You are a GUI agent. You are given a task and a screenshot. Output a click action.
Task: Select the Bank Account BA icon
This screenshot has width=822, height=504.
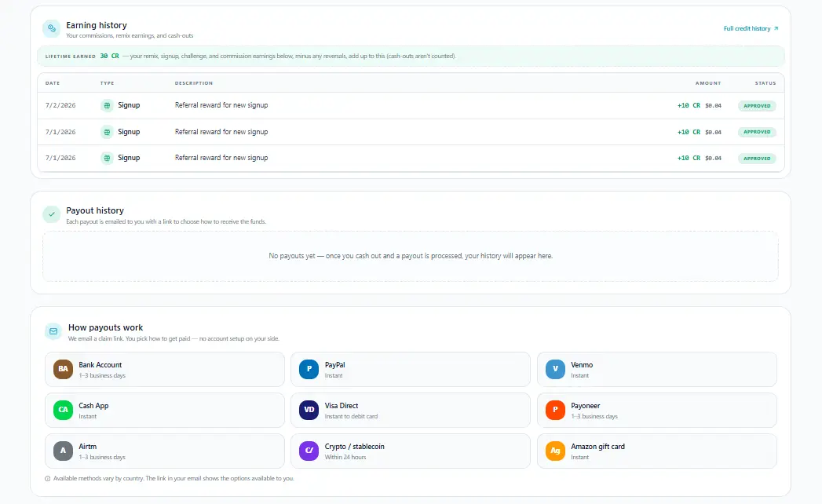point(63,369)
